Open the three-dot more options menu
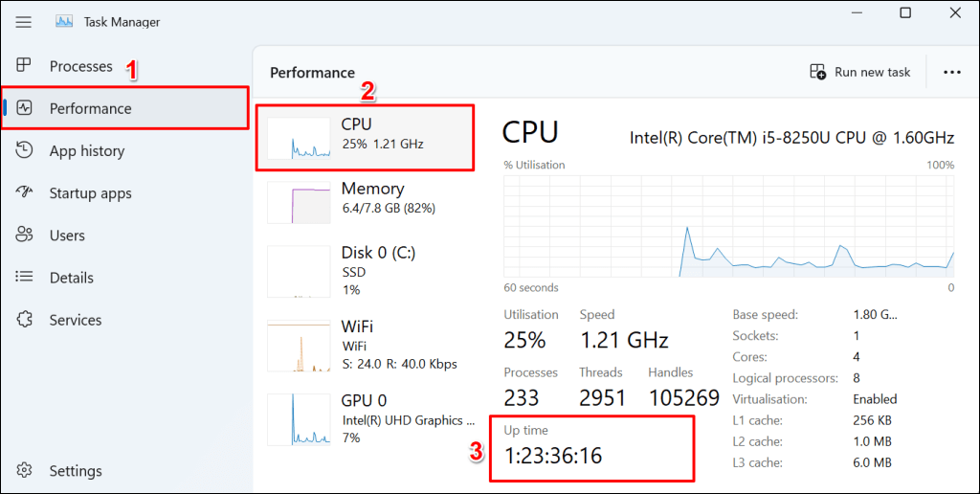This screenshot has width=980, height=494. click(x=951, y=72)
